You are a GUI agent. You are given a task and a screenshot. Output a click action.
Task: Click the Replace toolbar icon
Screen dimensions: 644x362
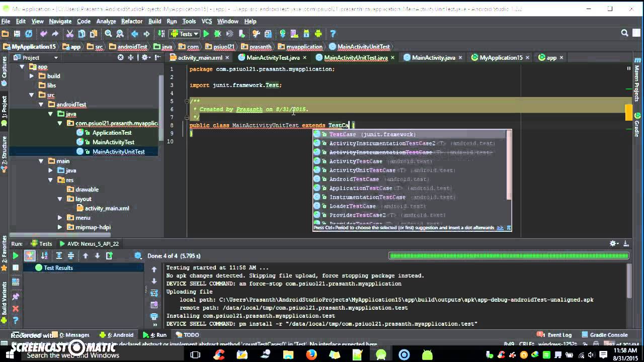coord(120,34)
